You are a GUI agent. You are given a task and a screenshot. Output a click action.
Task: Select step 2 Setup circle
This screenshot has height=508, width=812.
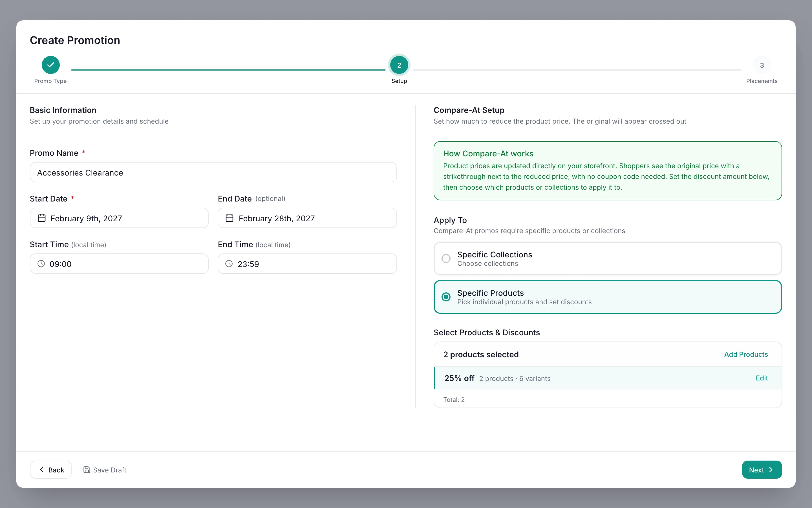point(399,65)
